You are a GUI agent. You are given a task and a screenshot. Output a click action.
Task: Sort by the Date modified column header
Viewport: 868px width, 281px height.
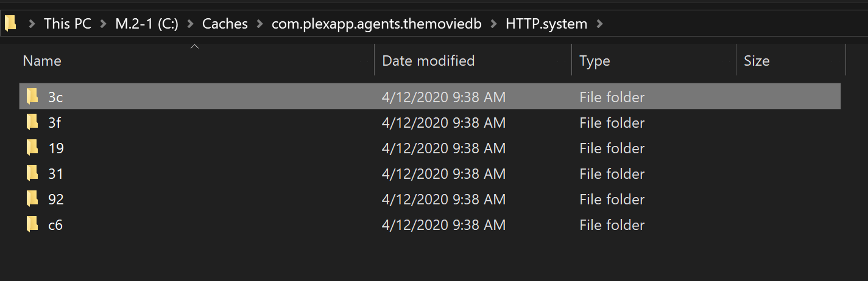pyautogui.click(x=428, y=61)
